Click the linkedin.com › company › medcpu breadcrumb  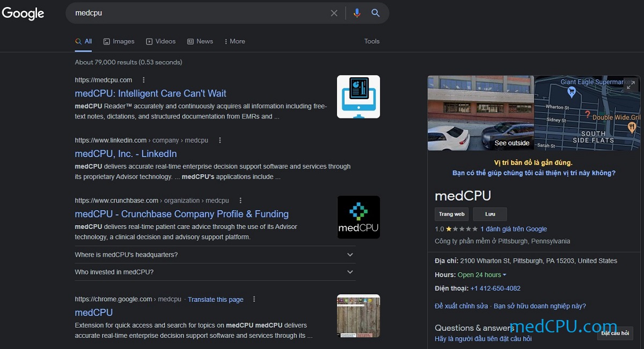(142, 140)
